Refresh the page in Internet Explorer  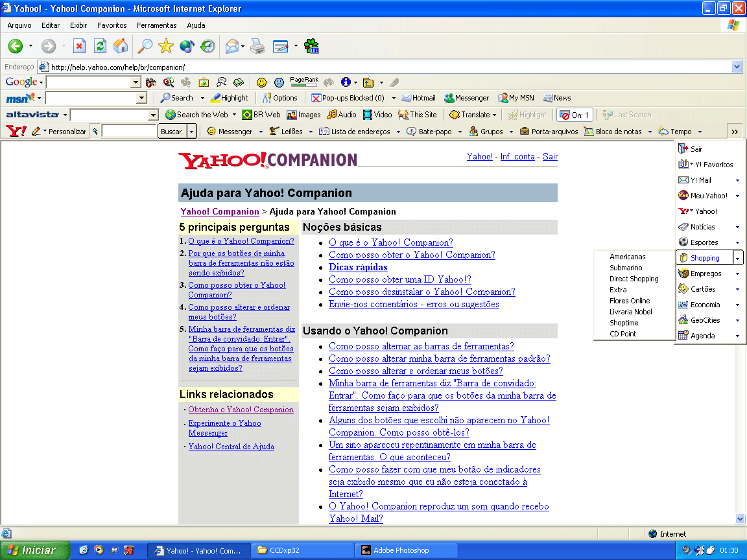[x=100, y=46]
